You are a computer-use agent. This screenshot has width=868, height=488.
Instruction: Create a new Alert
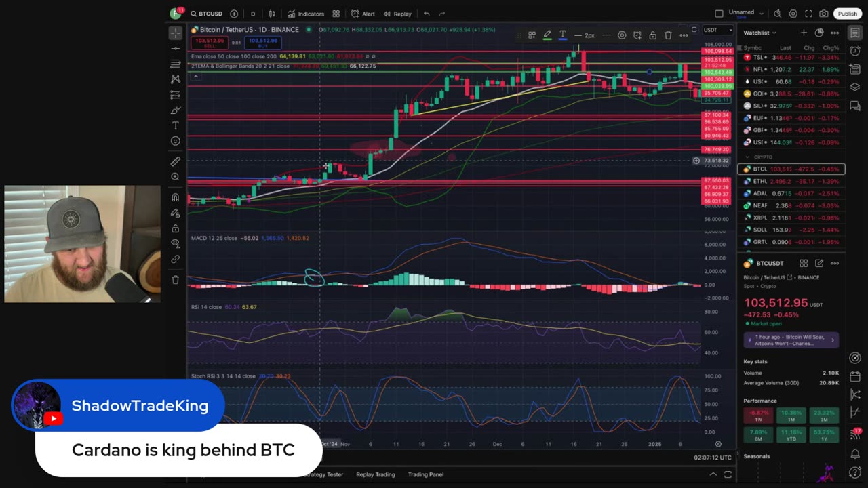363,14
